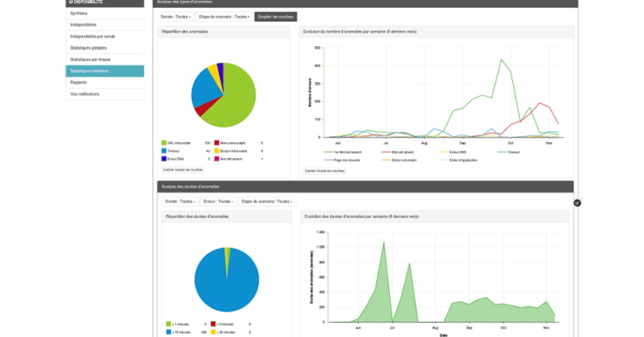Expand Etape du scenario dropdown in anomaly durations
644x337 pixels.
click(x=267, y=202)
